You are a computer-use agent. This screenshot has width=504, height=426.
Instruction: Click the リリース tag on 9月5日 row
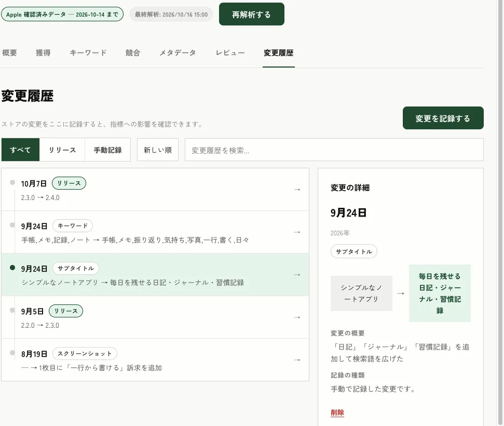coord(66,311)
